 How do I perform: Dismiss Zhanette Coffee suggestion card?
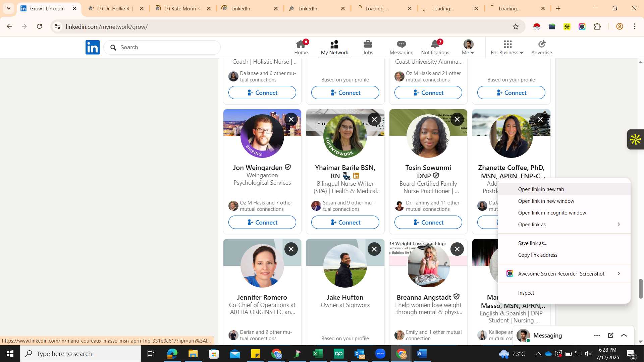(x=540, y=119)
